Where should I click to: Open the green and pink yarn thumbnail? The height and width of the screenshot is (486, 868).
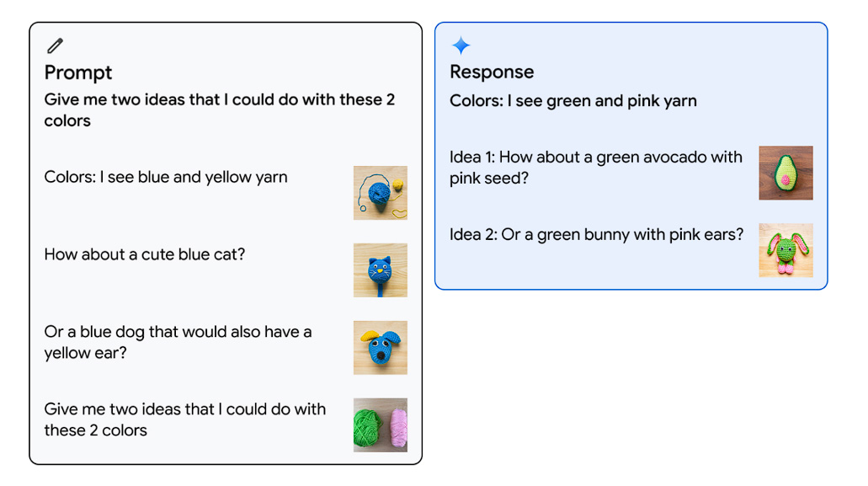pyautogui.click(x=381, y=425)
